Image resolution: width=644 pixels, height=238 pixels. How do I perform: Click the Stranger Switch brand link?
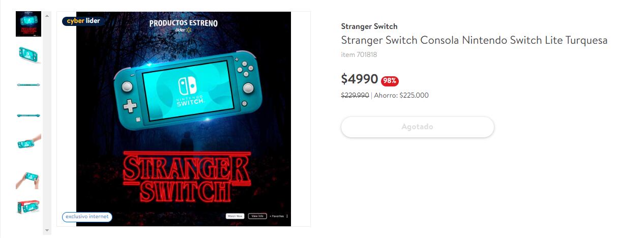point(369,26)
